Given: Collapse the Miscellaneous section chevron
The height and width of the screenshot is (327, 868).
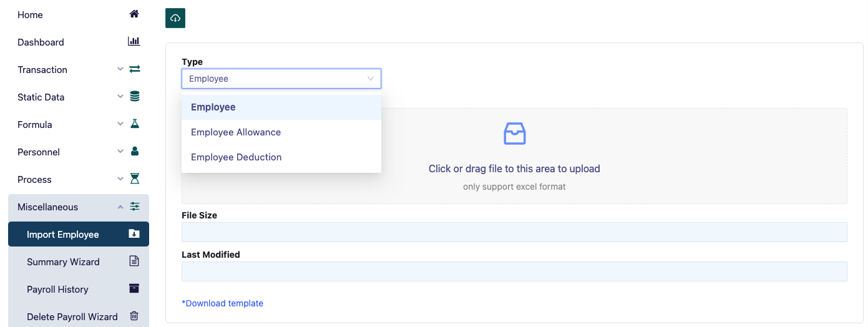Looking at the screenshot, I should coord(120,207).
